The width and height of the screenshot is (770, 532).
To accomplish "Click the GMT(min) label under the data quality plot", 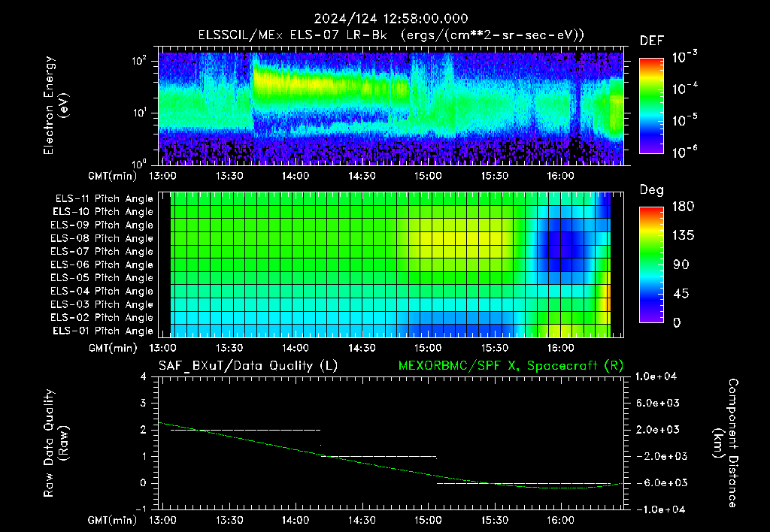I will point(113,520).
